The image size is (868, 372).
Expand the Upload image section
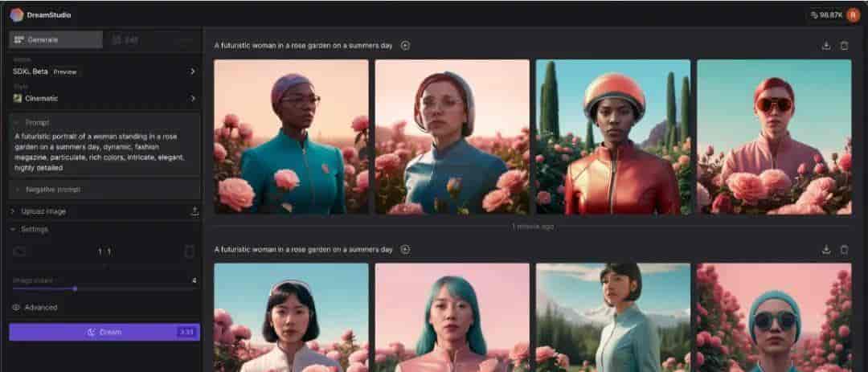pos(39,211)
